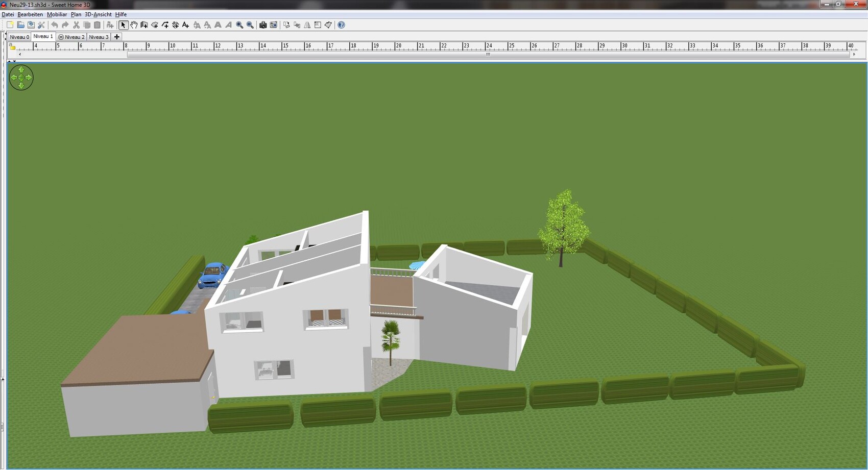This screenshot has width=868, height=470.
Task: Open the Bearbeiten dropdown menu
Action: [30, 14]
